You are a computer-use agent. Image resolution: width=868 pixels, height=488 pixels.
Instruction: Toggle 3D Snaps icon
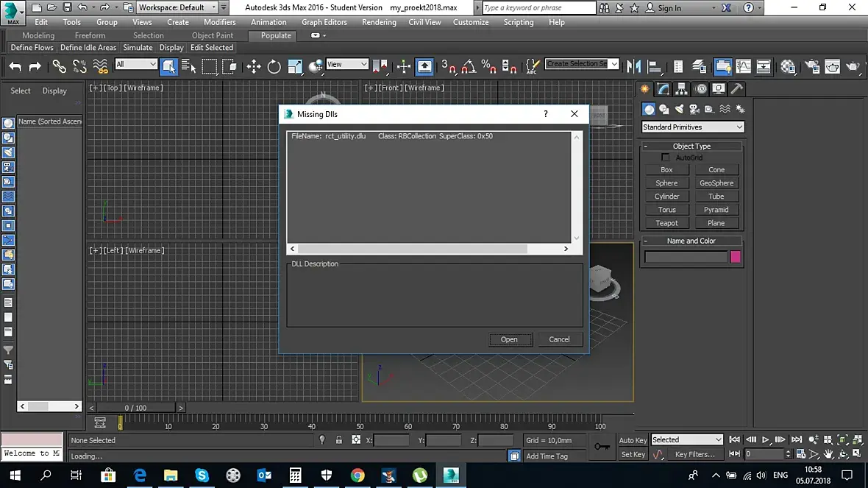click(x=448, y=67)
